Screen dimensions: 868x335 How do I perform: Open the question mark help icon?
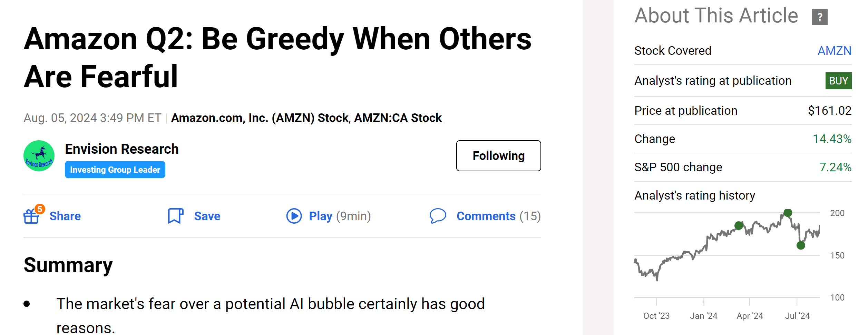(x=820, y=17)
